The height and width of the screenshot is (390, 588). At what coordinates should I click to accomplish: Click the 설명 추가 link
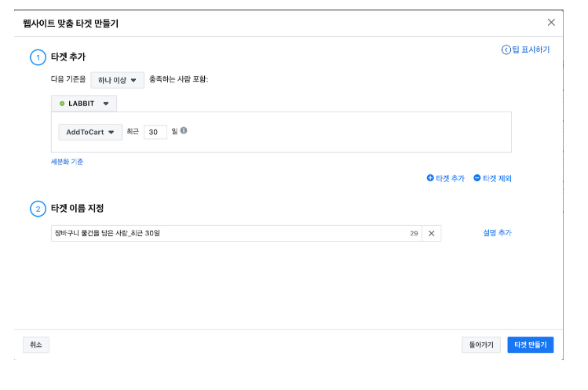click(497, 233)
